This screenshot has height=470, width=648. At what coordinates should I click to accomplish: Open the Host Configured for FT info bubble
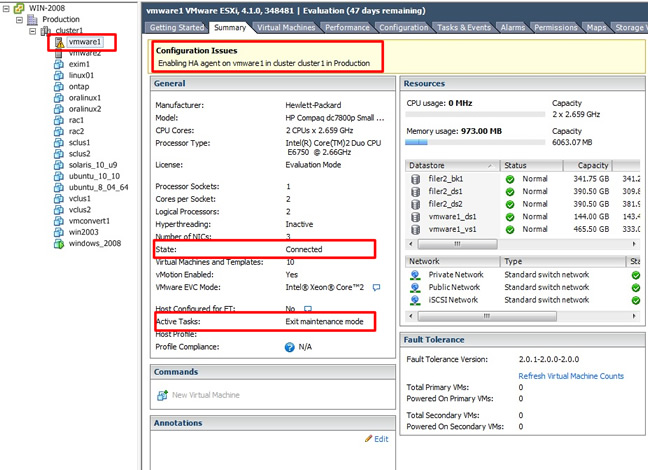308,310
